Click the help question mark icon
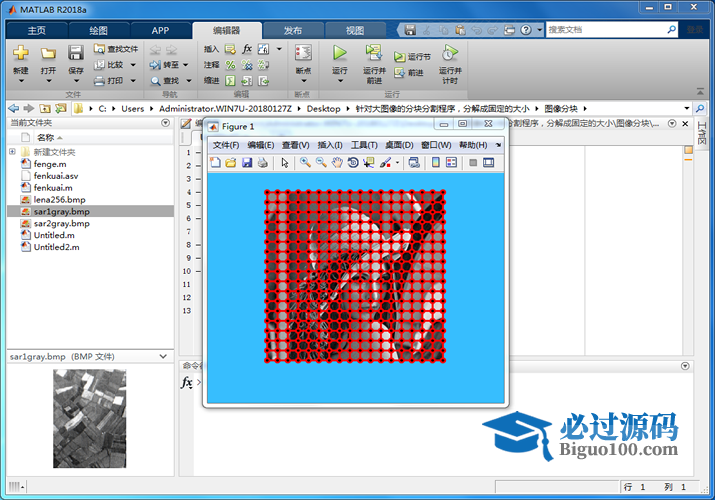This screenshot has width=715, height=500. pos(526,30)
